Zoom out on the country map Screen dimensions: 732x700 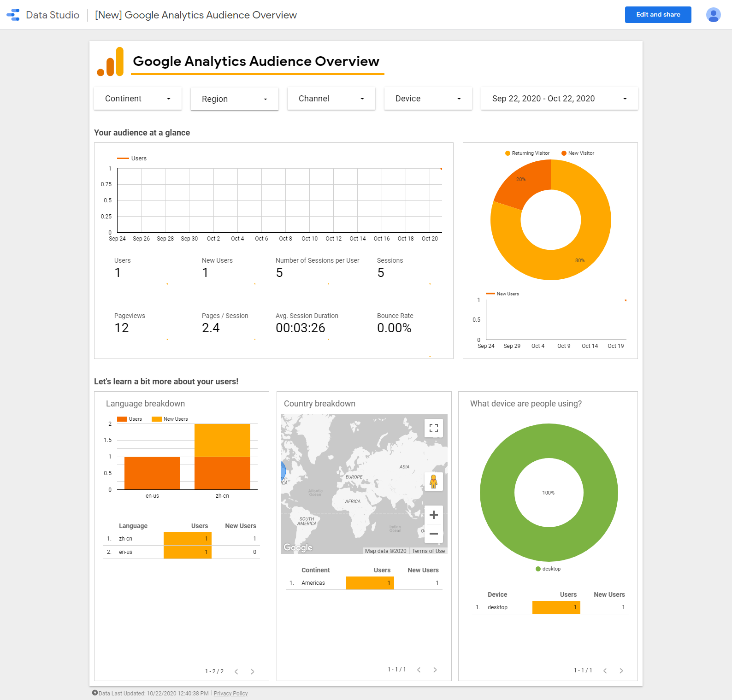433,534
